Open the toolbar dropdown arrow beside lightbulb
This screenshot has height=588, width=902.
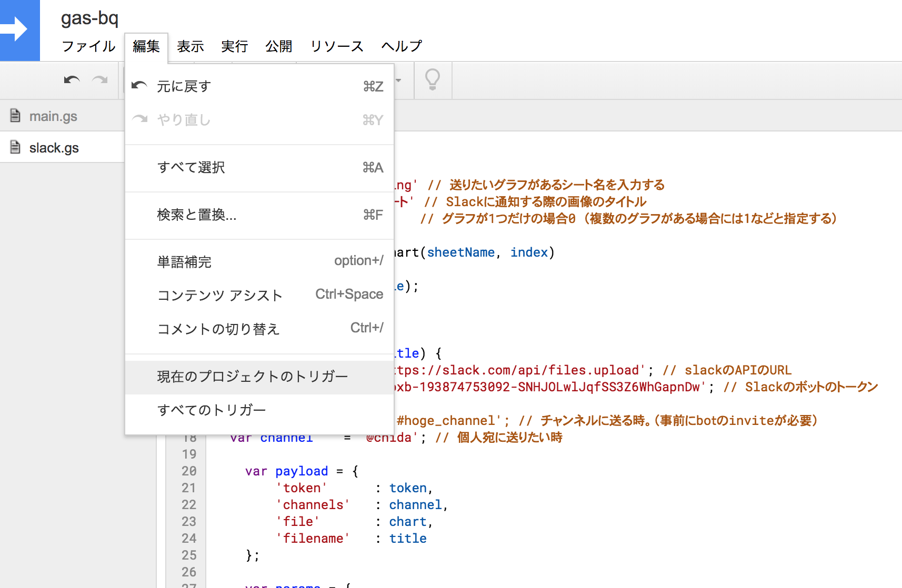(x=398, y=80)
